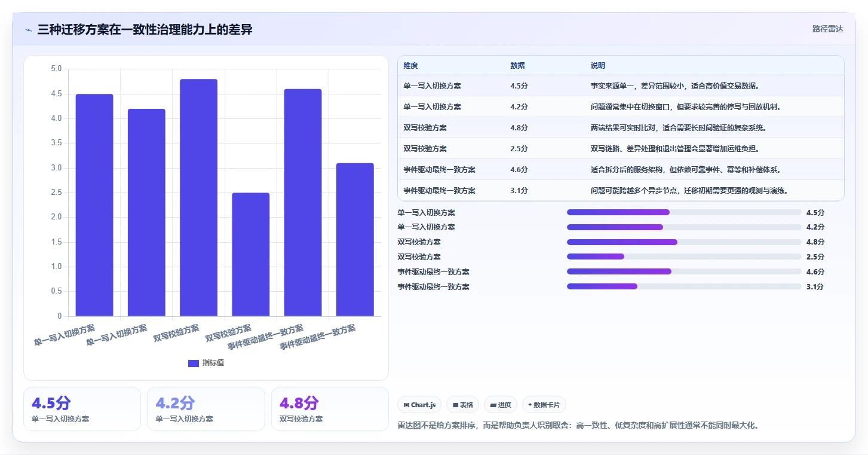This screenshot has width=868, height=455.
Task: Click the 3.1分 value beside the progress bars
Action: (815, 286)
